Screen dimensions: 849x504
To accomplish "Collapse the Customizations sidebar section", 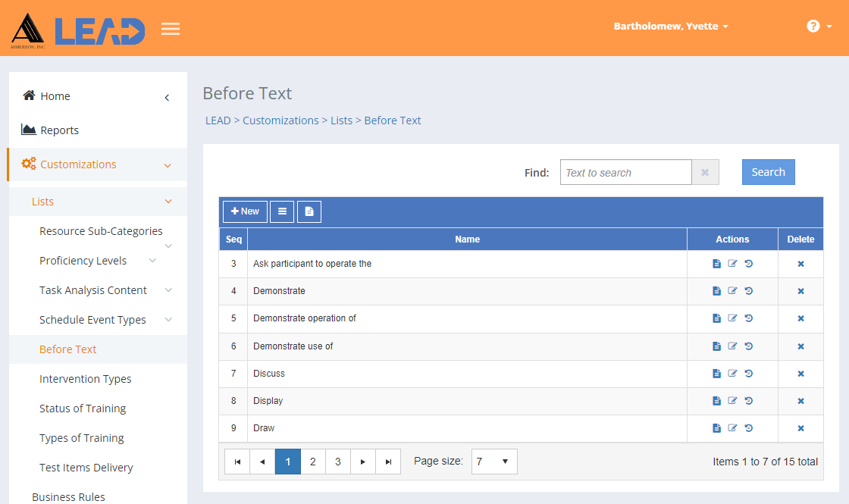I will pyautogui.click(x=168, y=166).
